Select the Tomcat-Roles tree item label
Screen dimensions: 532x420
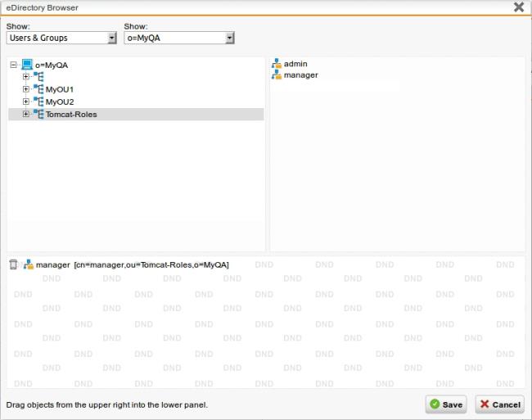pos(71,115)
